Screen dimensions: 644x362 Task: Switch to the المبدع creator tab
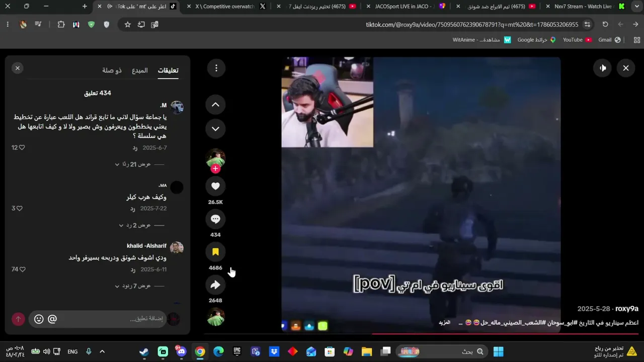tap(140, 70)
